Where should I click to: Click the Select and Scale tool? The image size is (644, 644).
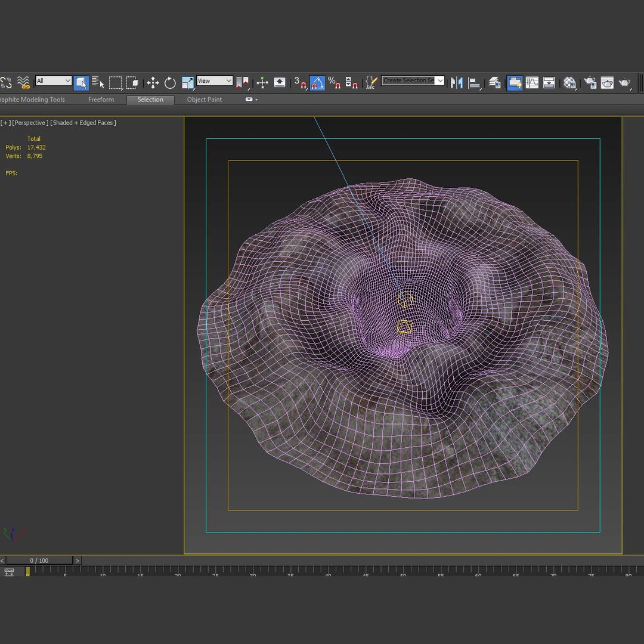click(x=187, y=82)
